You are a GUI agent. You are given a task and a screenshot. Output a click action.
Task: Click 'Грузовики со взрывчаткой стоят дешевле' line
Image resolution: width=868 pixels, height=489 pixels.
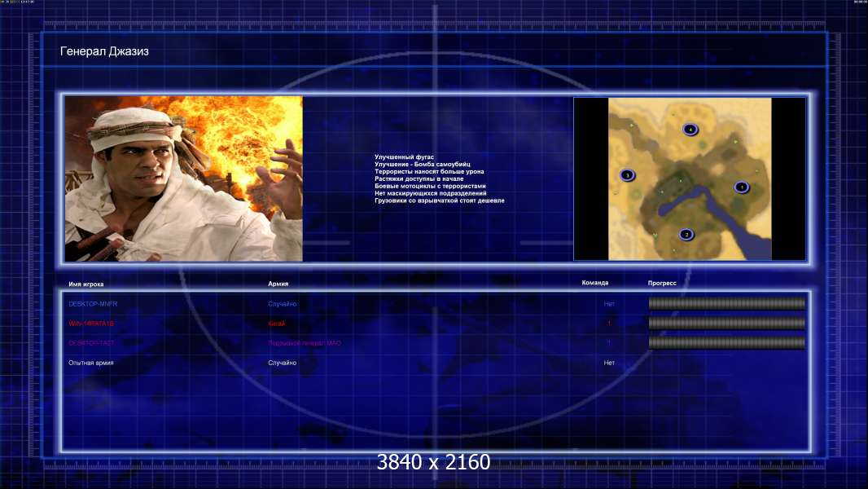(x=440, y=200)
